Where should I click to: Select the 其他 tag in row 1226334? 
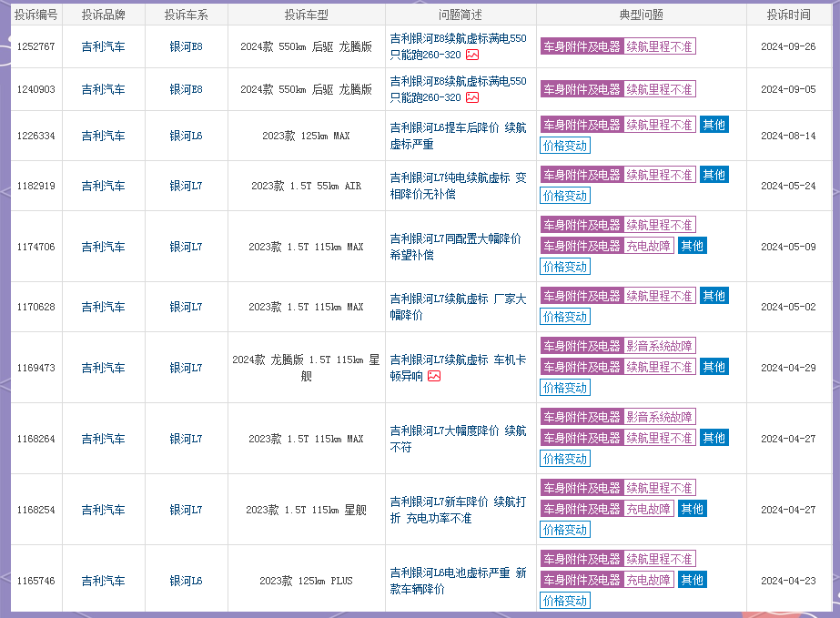[x=713, y=125]
